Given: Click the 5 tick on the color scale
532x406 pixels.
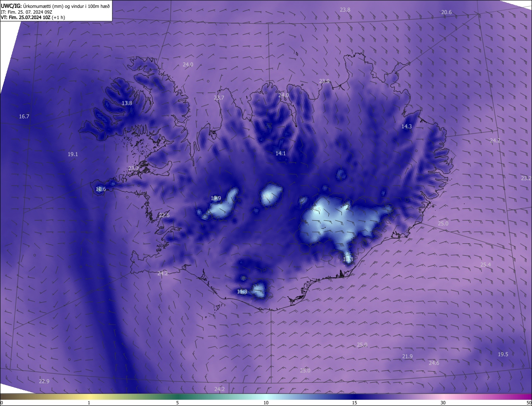Looking at the screenshot, I should (177, 403).
